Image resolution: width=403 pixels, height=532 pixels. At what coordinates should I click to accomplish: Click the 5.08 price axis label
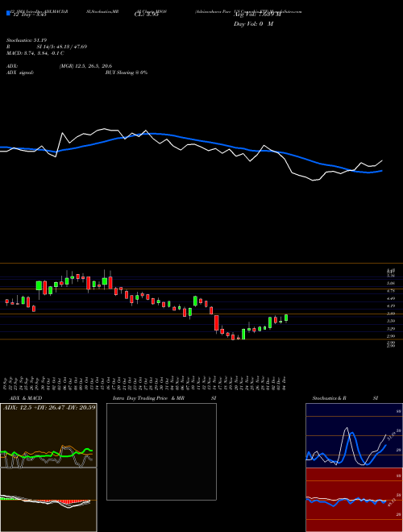(390, 283)
